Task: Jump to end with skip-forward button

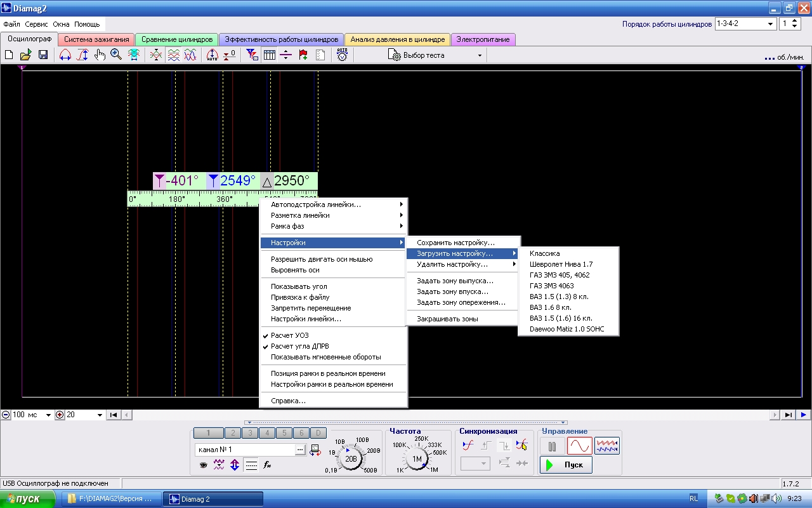Action: pyautogui.click(x=788, y=415)
